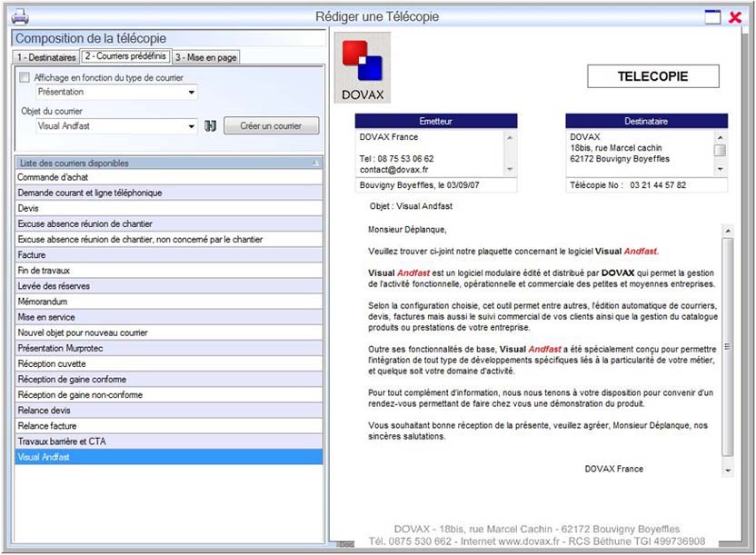Open 3 - Mise en page tab

pyautogui.click(x=206, y=57)
